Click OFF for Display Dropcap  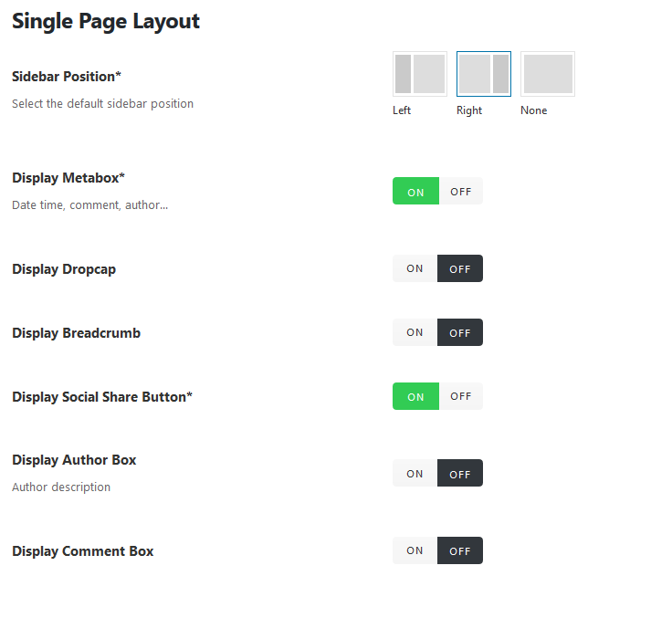(460, 269)
